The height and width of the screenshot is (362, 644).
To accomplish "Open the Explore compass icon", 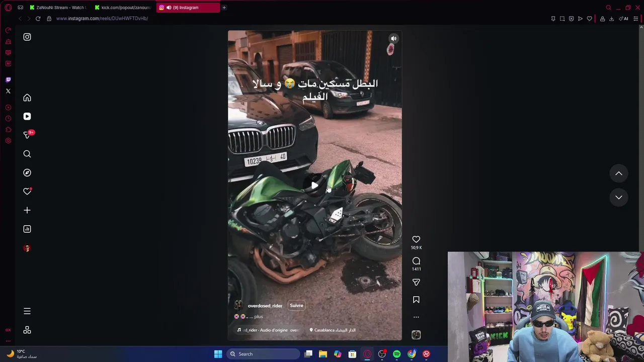I will [27, 172].
